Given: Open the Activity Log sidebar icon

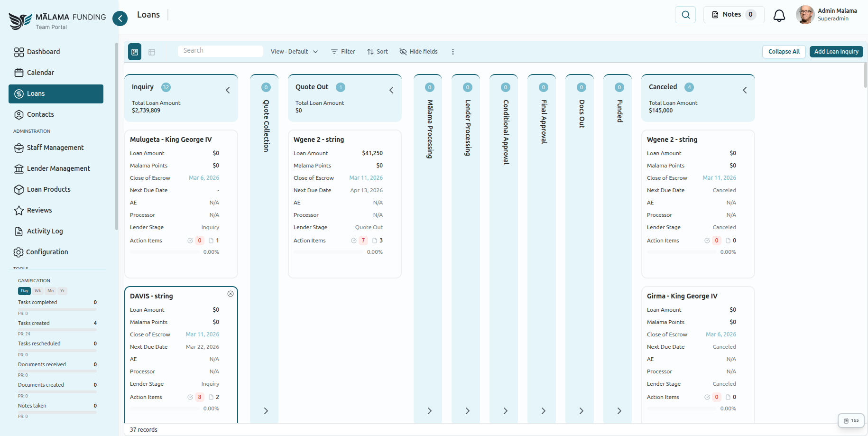Looking at the screenshot, I should click(18, 231).
